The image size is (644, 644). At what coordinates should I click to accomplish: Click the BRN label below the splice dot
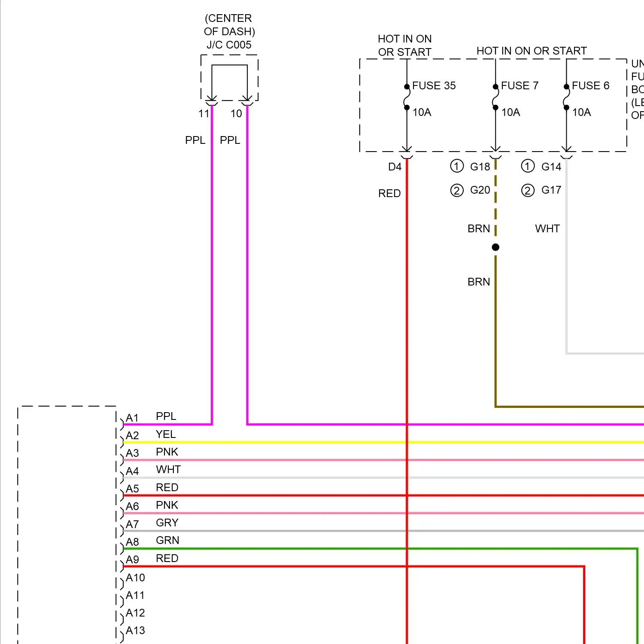click(479, 282)
